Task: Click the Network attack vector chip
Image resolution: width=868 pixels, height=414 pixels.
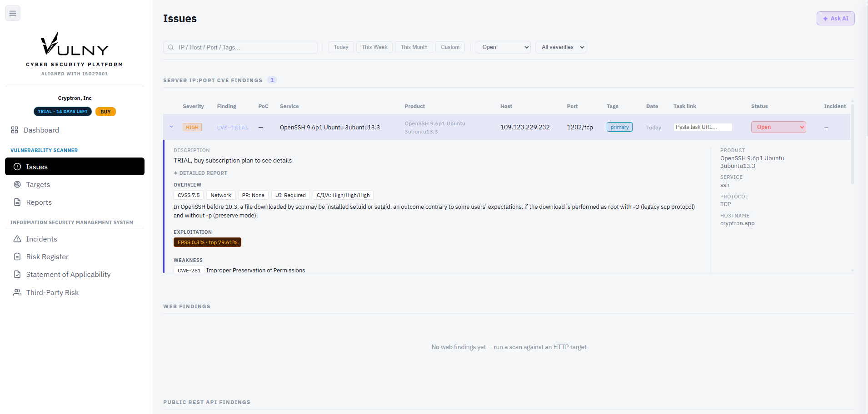Action: [221, 195]
